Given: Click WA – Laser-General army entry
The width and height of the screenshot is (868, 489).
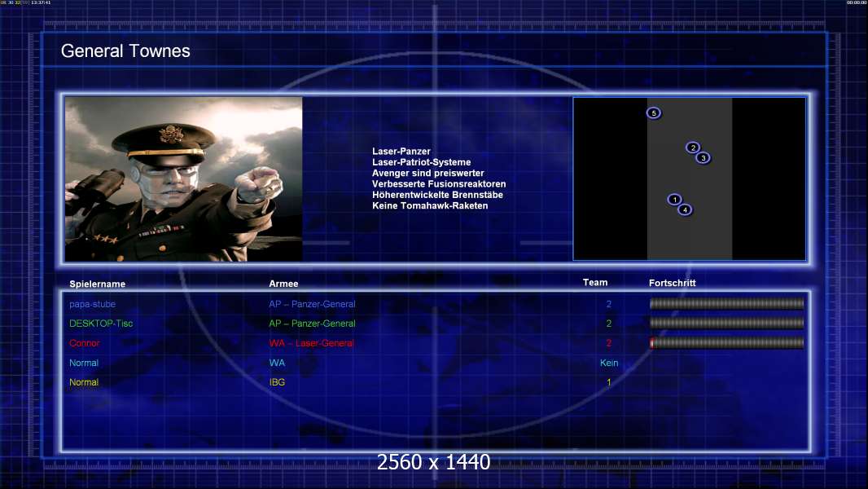Looking at the screenshot, I should (x=311, y=343).
